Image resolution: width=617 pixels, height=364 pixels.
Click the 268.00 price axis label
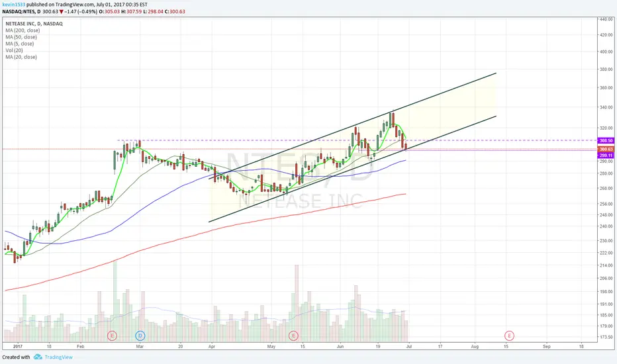(x=606, y=188)
